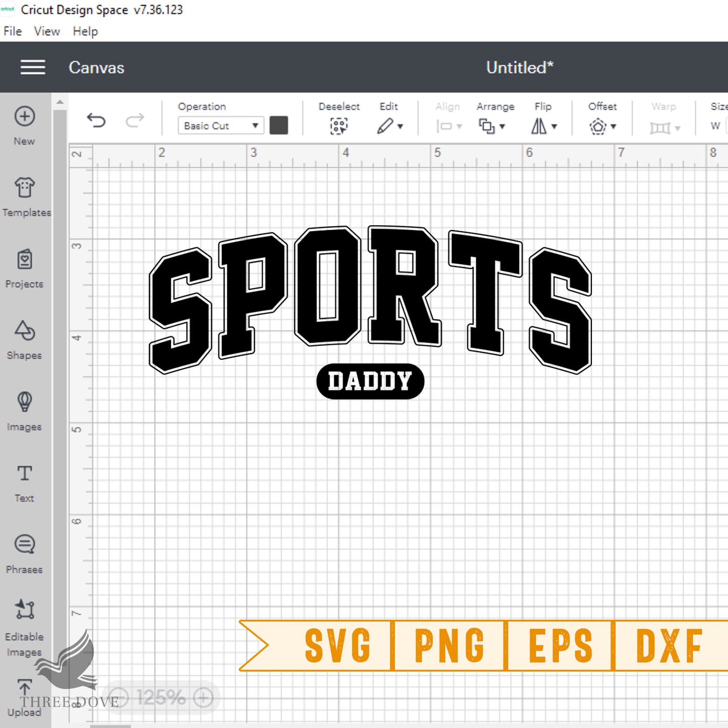Click the Warp icon
This screenshot has width=728, height=728.
click(x=660, y=128)
